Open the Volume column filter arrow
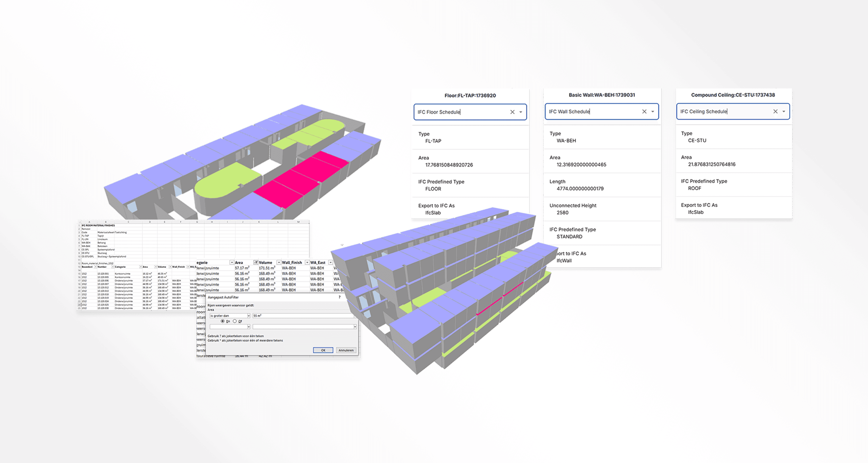The height and width of the screenshot is (463, 868). (279, 263)
